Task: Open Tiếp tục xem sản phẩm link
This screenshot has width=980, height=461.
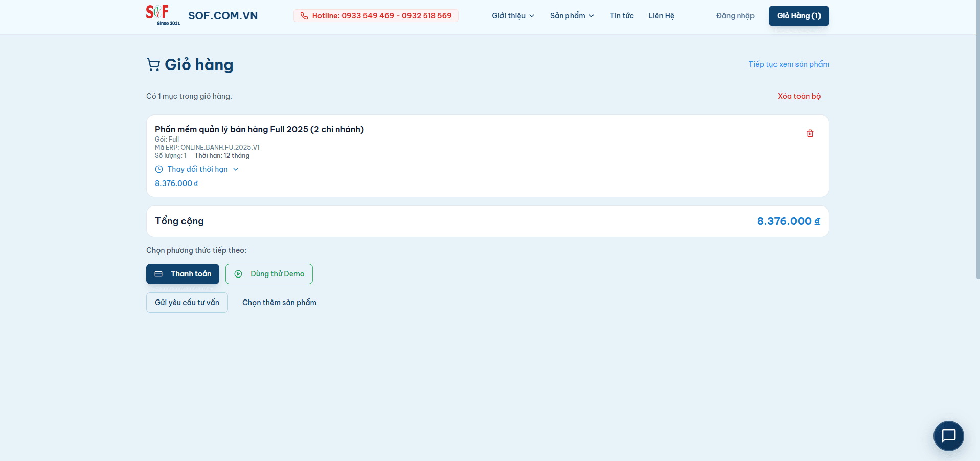Action: click(788, 64)
